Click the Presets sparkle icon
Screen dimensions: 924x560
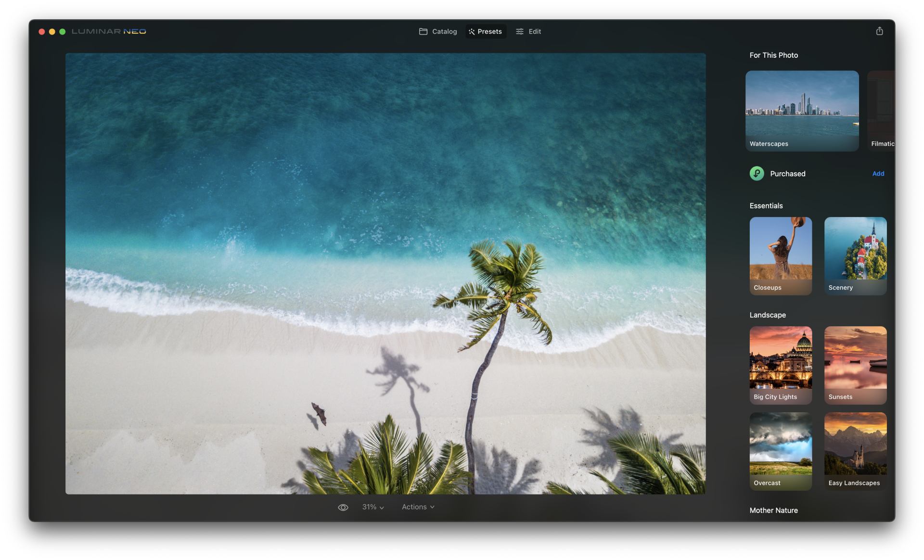(x=472, y=32)
